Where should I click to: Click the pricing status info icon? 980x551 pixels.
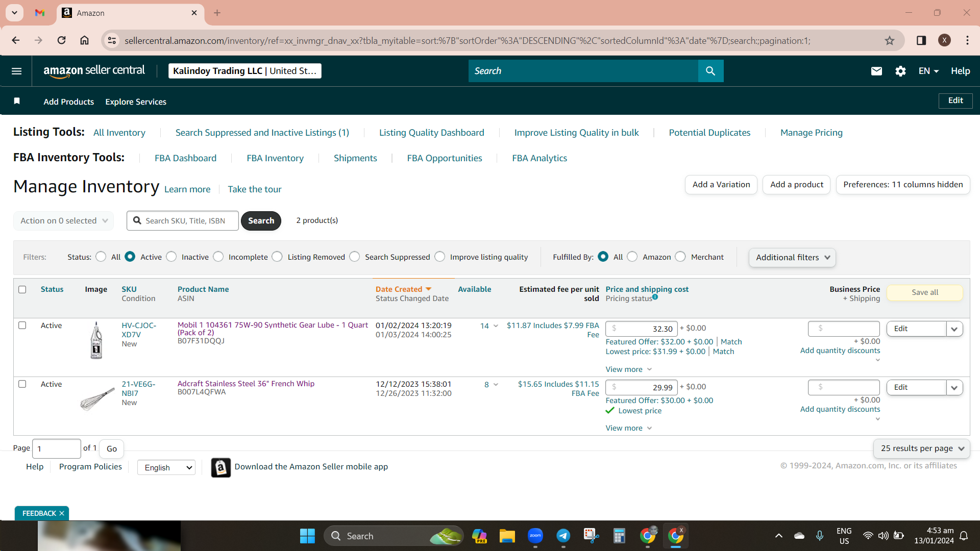pyautogui.click(x=655, y=297)
